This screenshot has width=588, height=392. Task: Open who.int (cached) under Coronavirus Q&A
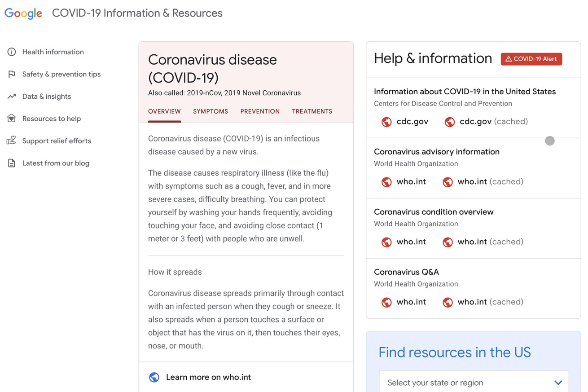491,302
